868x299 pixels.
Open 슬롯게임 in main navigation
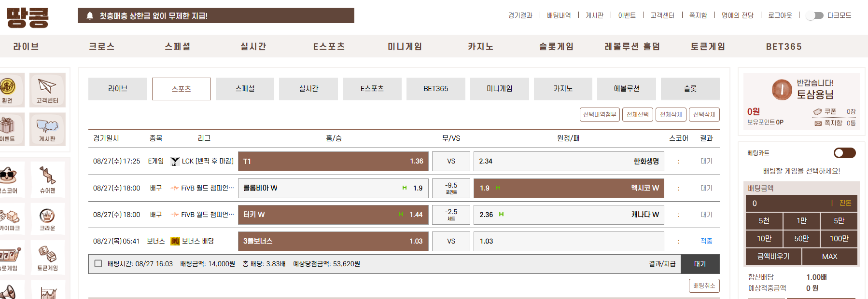coord(557,46)
